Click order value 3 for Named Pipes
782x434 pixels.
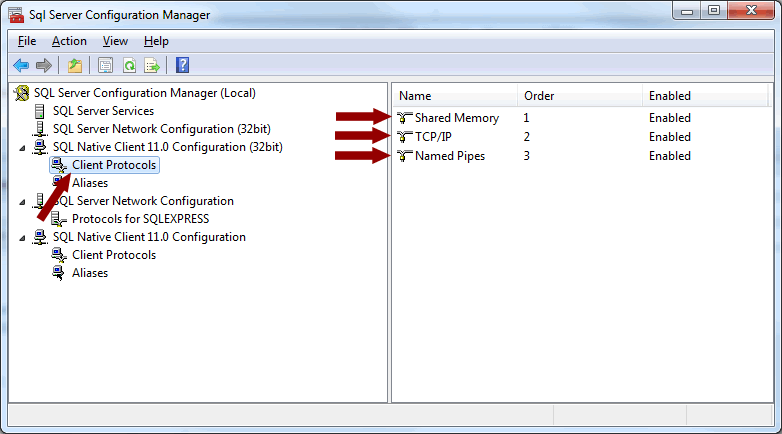pyautogui.click(x=527, y=156)
